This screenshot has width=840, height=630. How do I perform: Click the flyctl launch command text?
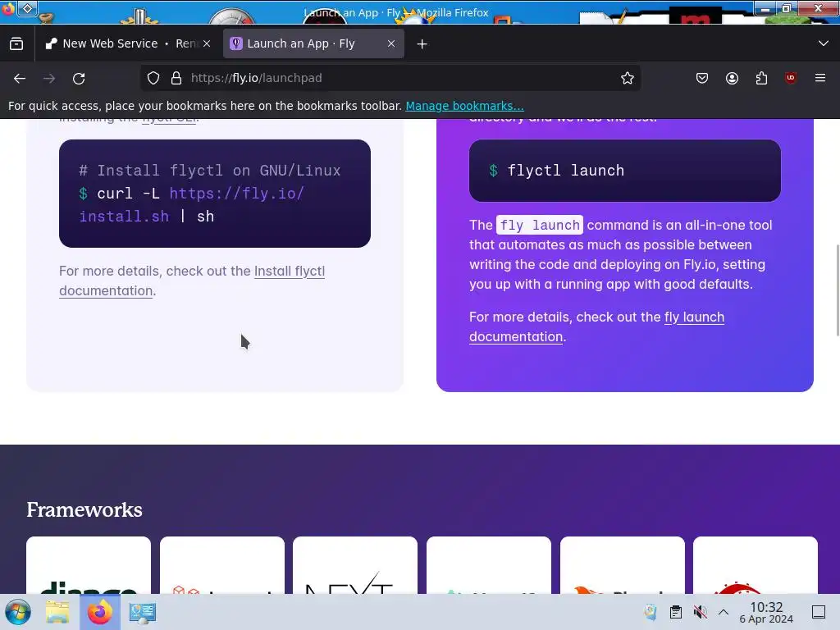[x=566, y=171]
